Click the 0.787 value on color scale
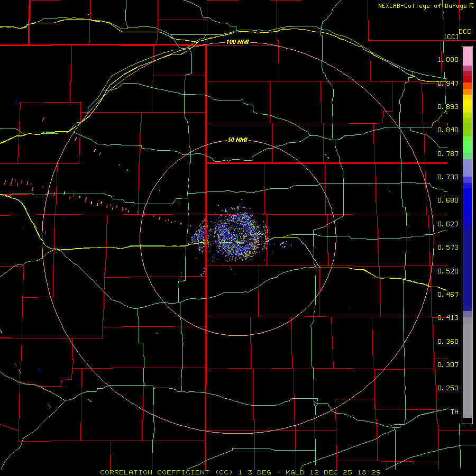 click(448, 153)
